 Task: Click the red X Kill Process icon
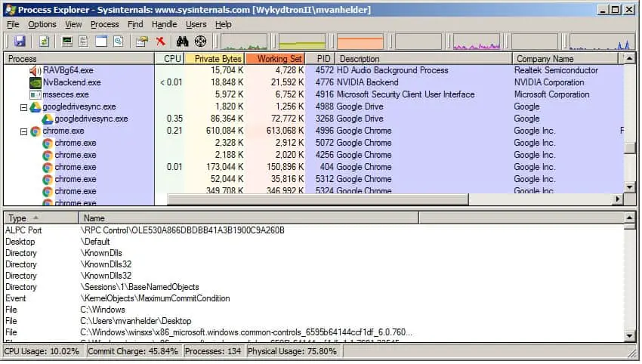tap(160, 42)
